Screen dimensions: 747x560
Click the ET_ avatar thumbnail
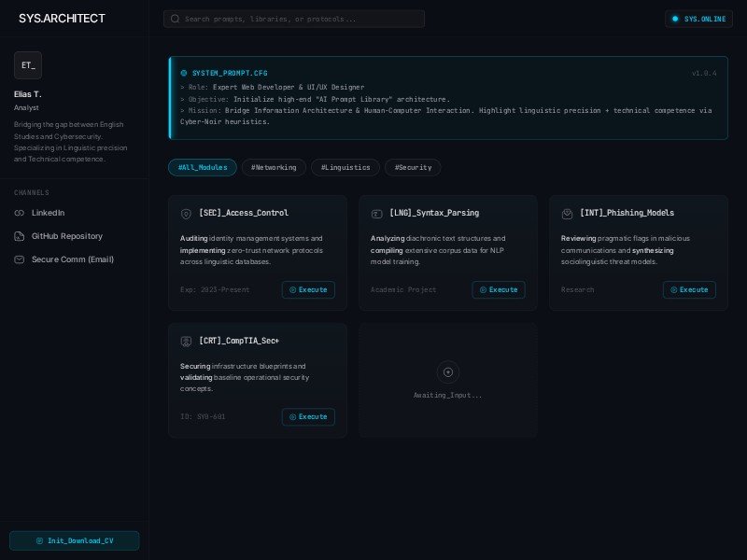pyautogui.click(x=28, y=65)
